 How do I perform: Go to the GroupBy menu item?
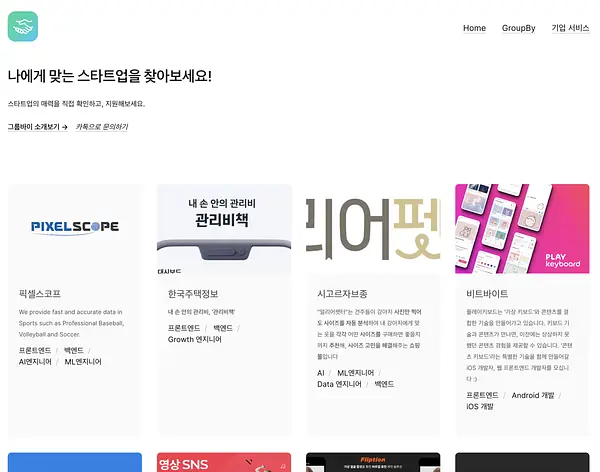[518, 28]
